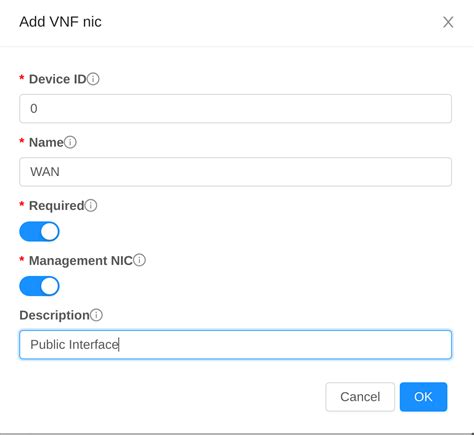Click the Name field containing WAN
474x435 pixels.
235,172
